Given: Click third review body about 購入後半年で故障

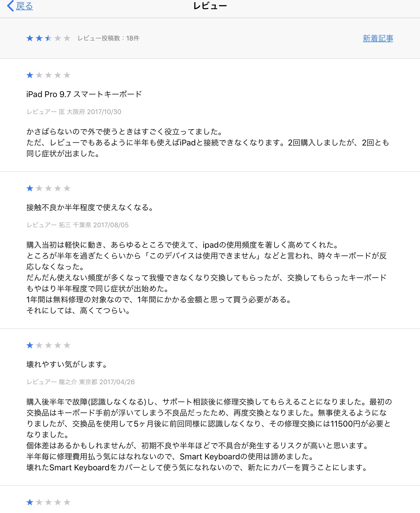Looking at the screenshot, I should pyautogui.click(x=209, y=435).
